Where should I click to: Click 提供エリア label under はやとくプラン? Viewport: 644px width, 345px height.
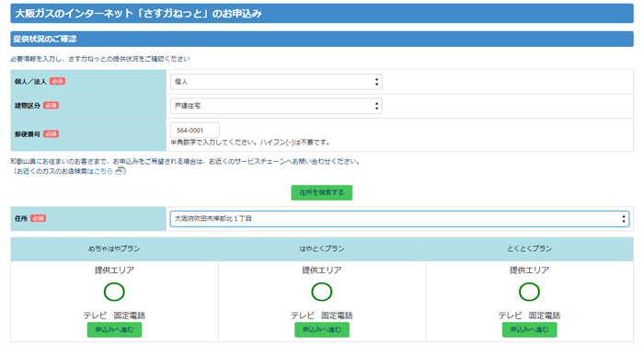coord(322,270)
